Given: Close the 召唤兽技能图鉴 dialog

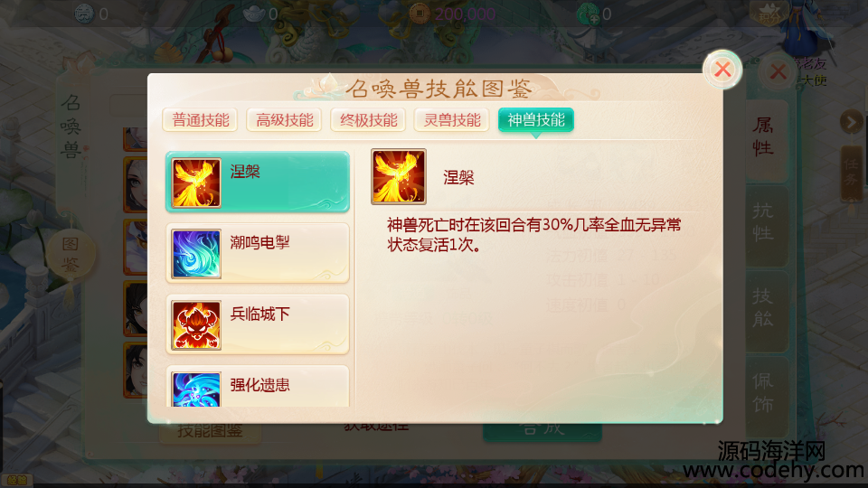Looking at the screenshot, I should [722, 70].
